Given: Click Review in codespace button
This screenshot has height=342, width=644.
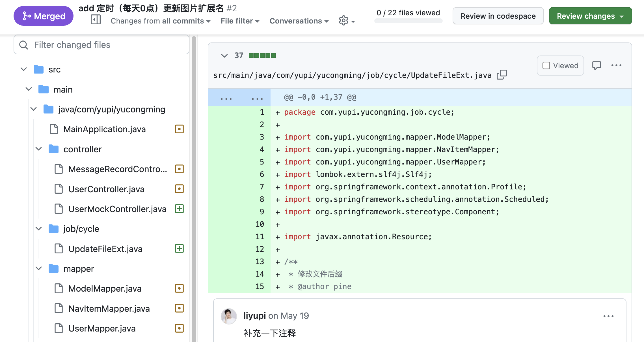Looking at the screenshot, I should click(498, 16).
